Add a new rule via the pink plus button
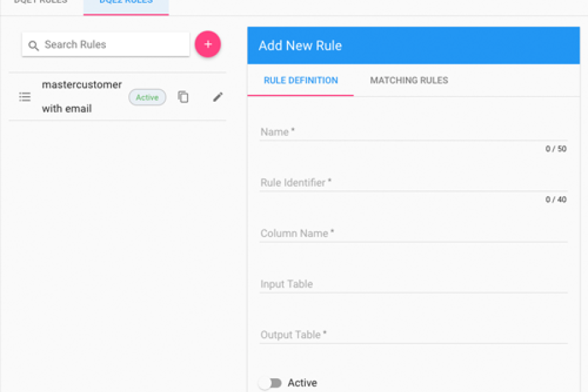 [x=208, y=44]
